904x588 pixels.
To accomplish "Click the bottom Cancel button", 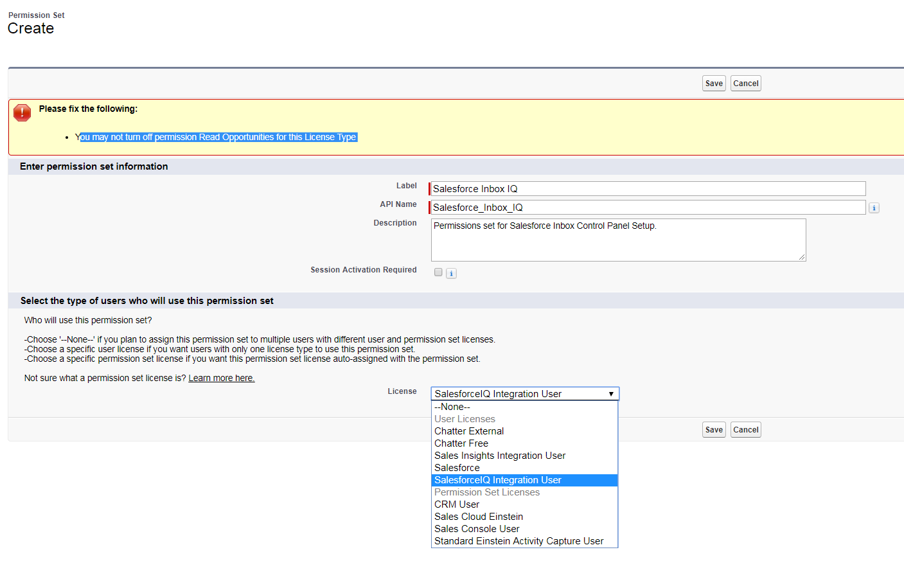I will click(746, 430).
